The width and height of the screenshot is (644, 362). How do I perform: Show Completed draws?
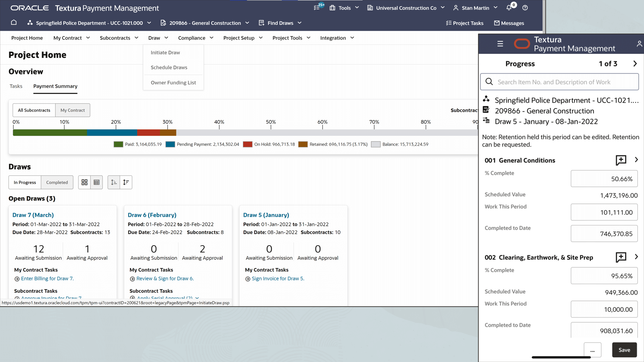coord(57,182)
